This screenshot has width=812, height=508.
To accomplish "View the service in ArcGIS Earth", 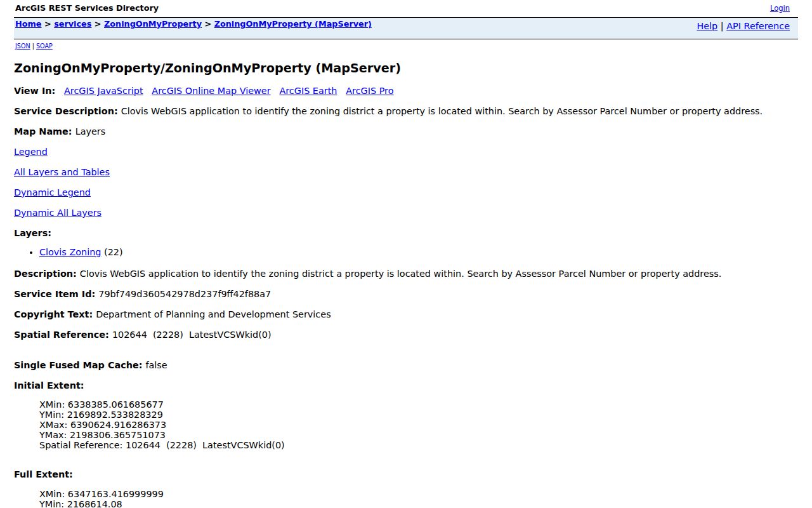I will [x=308, y=91].
